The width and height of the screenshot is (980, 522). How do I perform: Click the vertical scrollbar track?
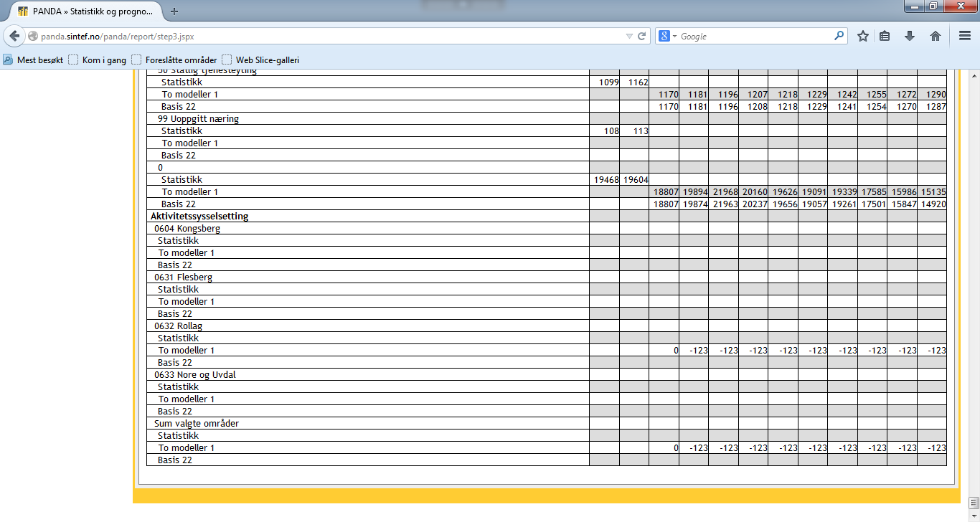tap(974, 287)
